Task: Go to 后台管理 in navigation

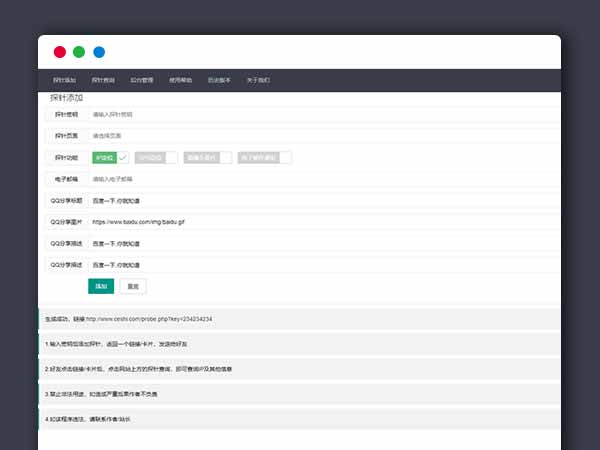Action: pyautogui.click(x=142, y=80)
